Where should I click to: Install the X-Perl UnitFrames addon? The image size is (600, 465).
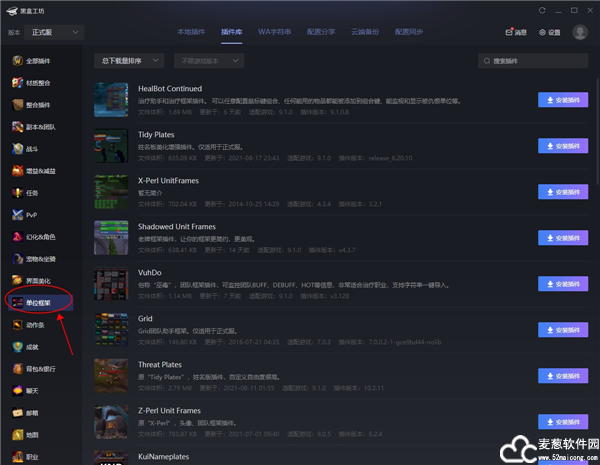pyautogui.click(x=563, y=192)
